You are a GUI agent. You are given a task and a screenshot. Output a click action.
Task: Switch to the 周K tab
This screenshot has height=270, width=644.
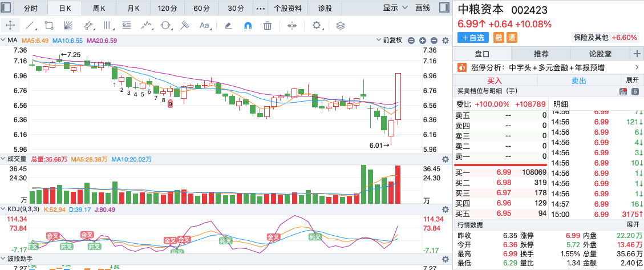tap(99, 8)
